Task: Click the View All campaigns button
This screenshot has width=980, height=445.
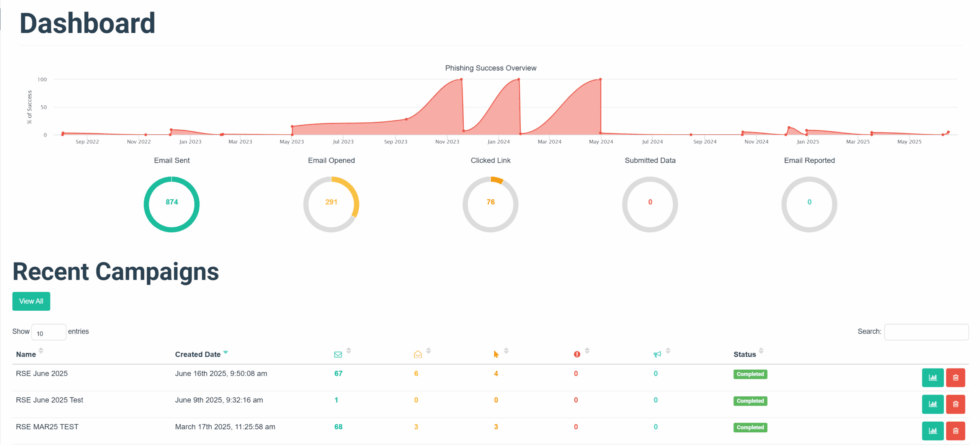Action: (x=31, y=301)
